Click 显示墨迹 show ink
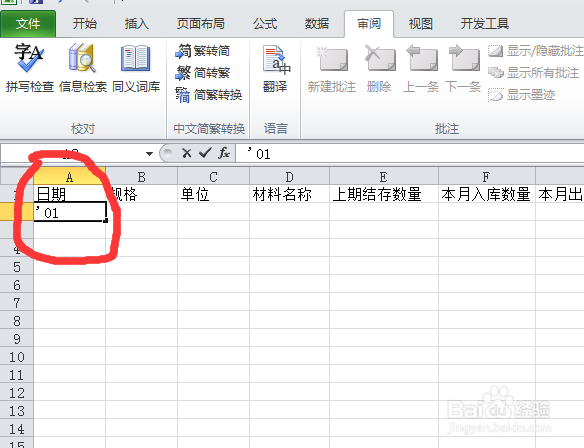Image resolution: width=584 pixels, height=448 pixels. coord(521,95)
